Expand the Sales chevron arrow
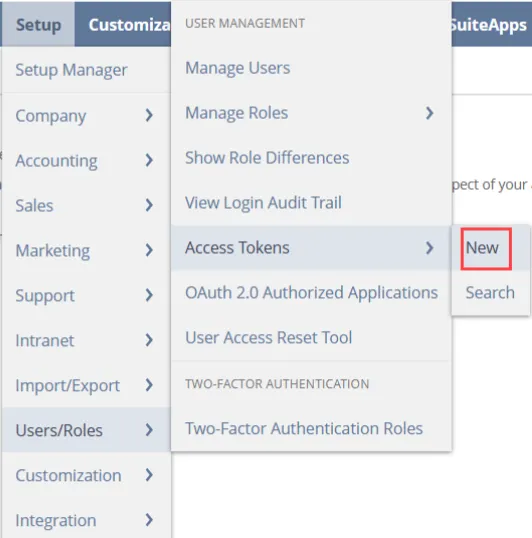The width and height of the screenshot is (532, 538). pyautogui.click(x=149, y=205)
